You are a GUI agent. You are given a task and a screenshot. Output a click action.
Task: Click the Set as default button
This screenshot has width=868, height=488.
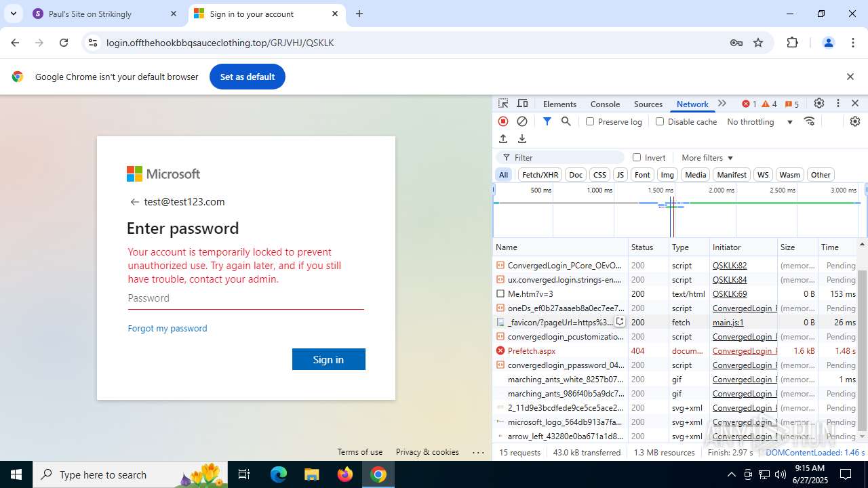coord(248,77)
